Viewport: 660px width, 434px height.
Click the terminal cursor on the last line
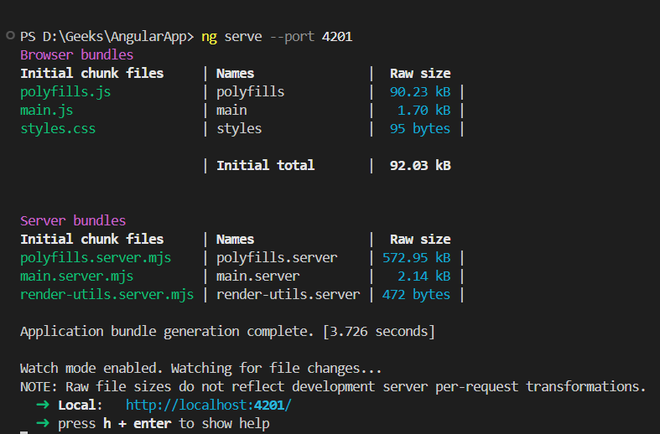[x=24, y=432]
